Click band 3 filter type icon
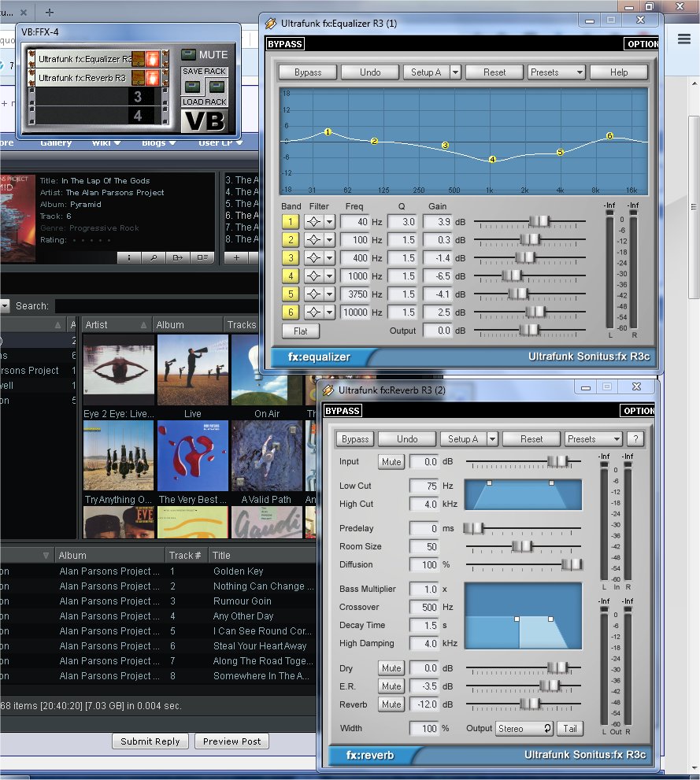The image size is (700, 780). [314, 257]
